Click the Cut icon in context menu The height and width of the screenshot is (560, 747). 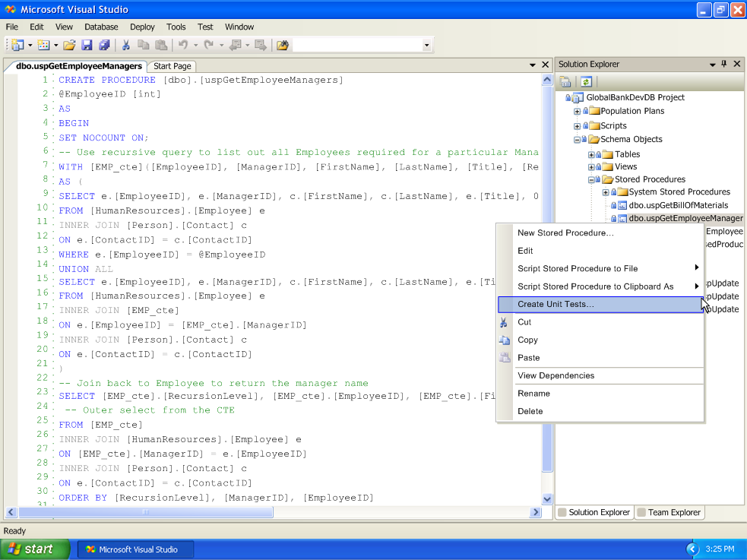[x=504, y=322]
